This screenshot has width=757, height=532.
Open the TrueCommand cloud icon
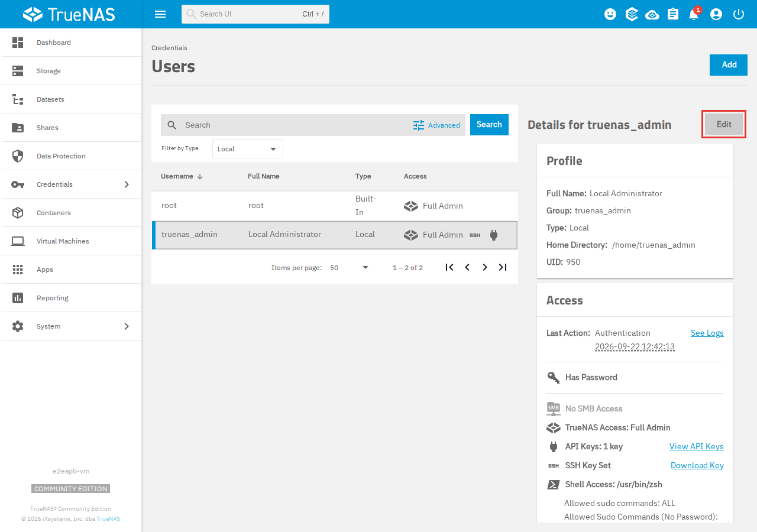652,14
